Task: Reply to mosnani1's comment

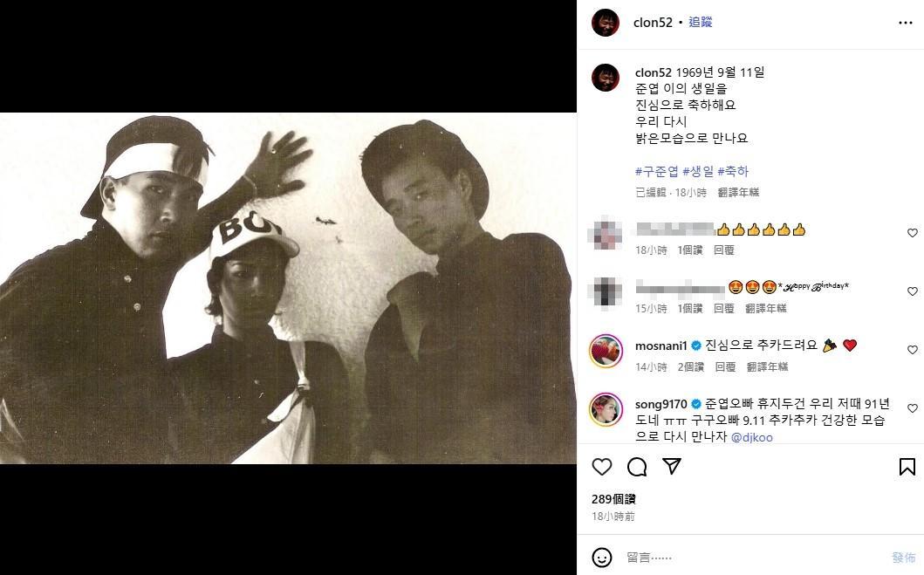Action: pos(725,366)
